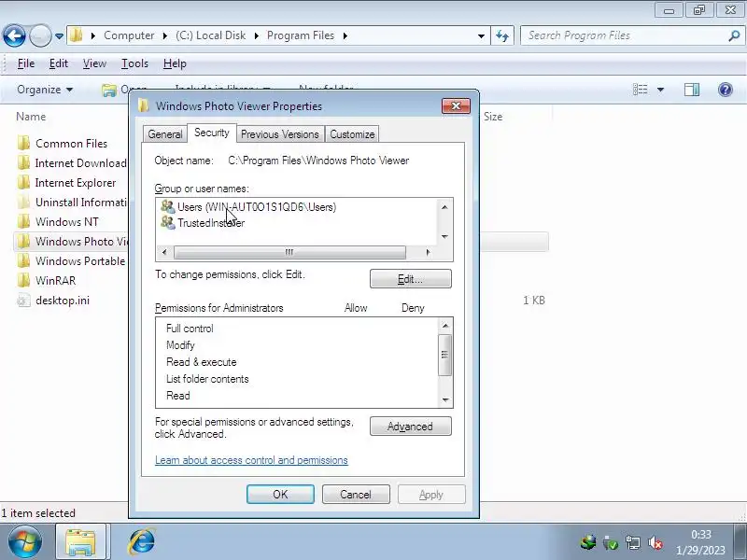Close the Windows Photo Viewer Properties dialog
The image size is (747, 560).
(456, 105)
